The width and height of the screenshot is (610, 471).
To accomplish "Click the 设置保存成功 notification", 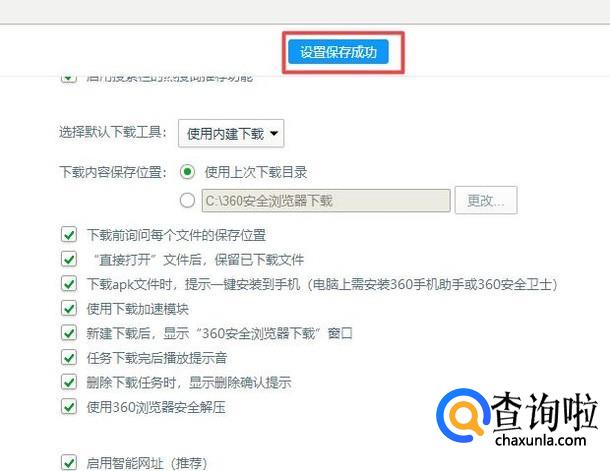I will click(338, 52).
